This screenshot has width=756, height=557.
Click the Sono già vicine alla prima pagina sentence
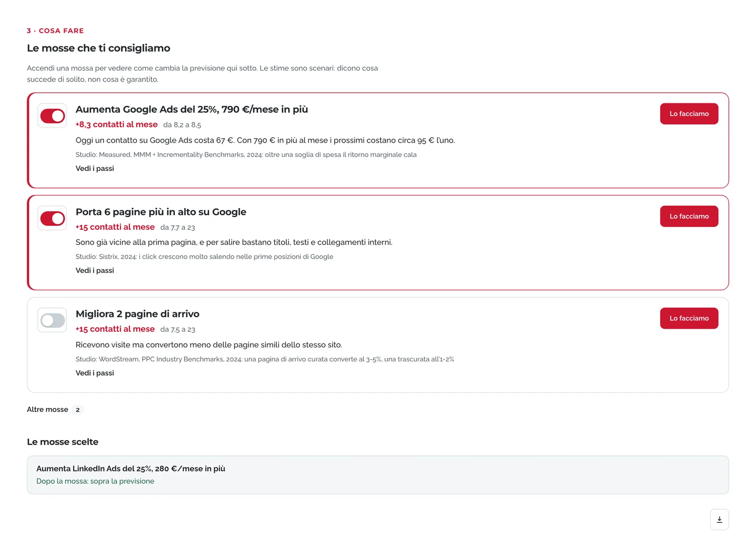[x=234, y=242]
